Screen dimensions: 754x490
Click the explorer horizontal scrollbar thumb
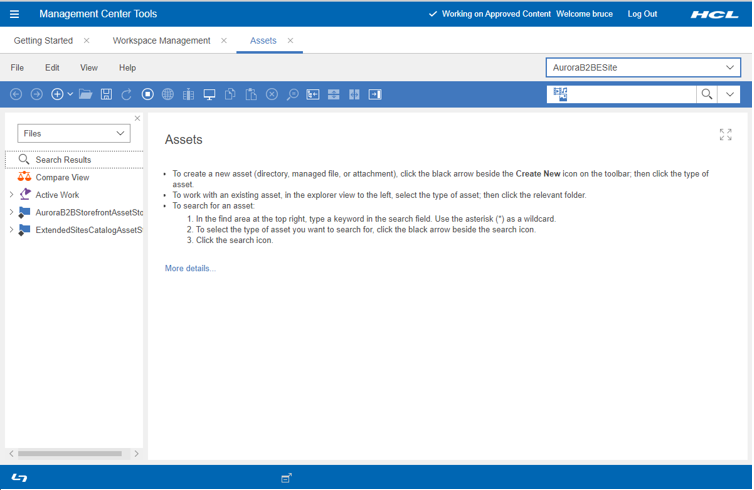point(70,453)
